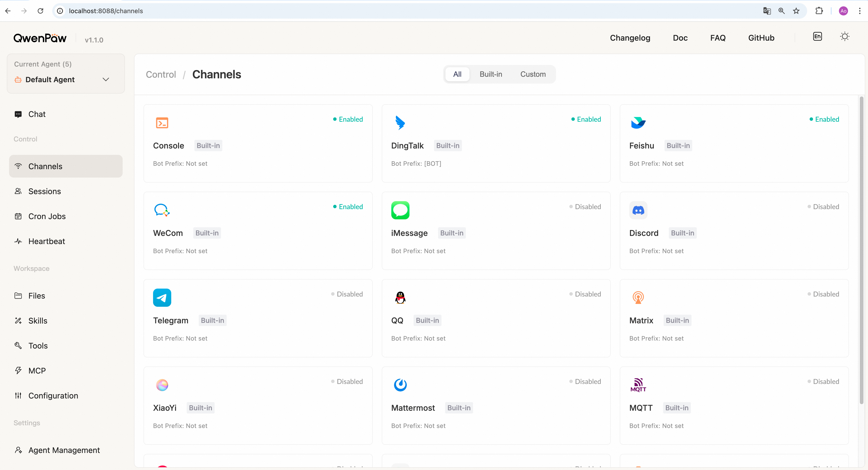Click the v1.1.0 version label
The width and height of the screenshot is (868, 470).
point(94,40)
